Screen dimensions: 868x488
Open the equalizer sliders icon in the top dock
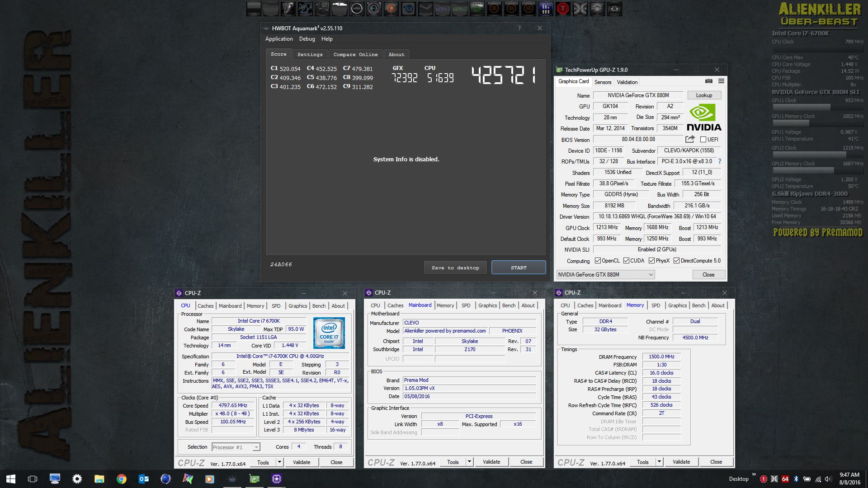point(322,9)
